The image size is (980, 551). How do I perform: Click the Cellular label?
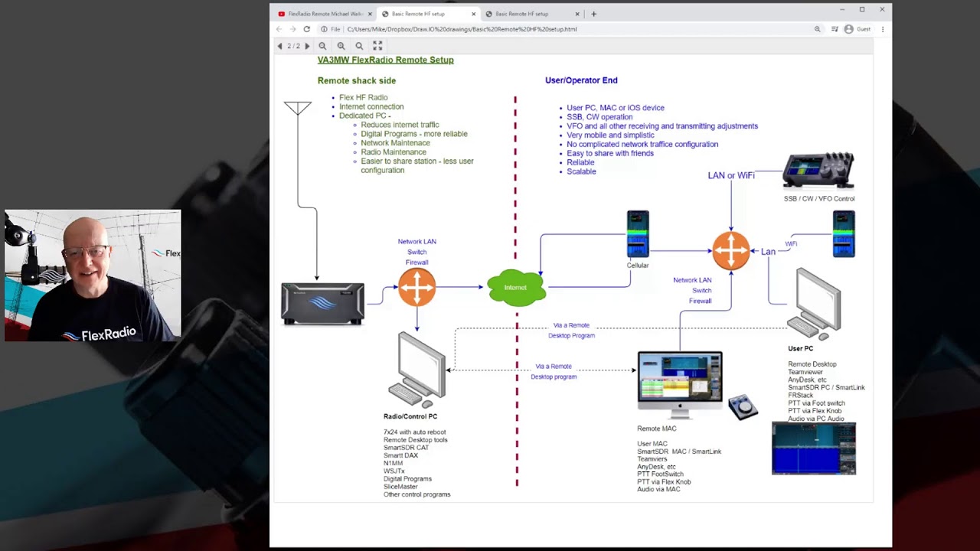[x=638, y=266]
